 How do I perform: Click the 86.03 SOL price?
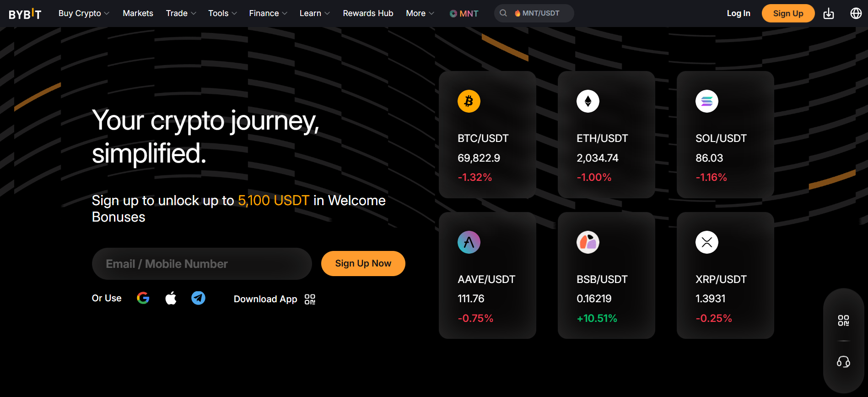click(x=709, y=158)
